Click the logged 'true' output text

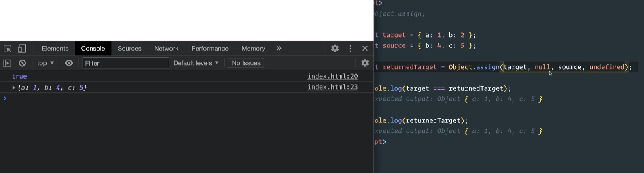[19, 76]
